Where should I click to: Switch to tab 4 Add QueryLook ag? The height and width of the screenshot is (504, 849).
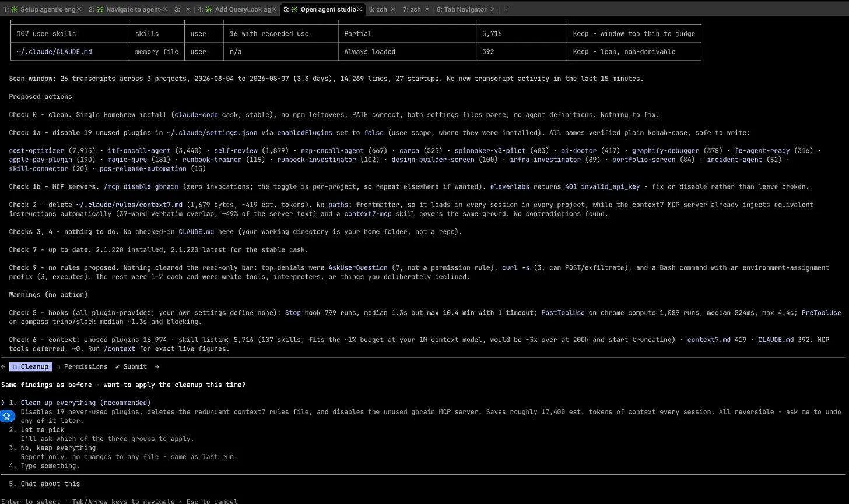[234, 9]
